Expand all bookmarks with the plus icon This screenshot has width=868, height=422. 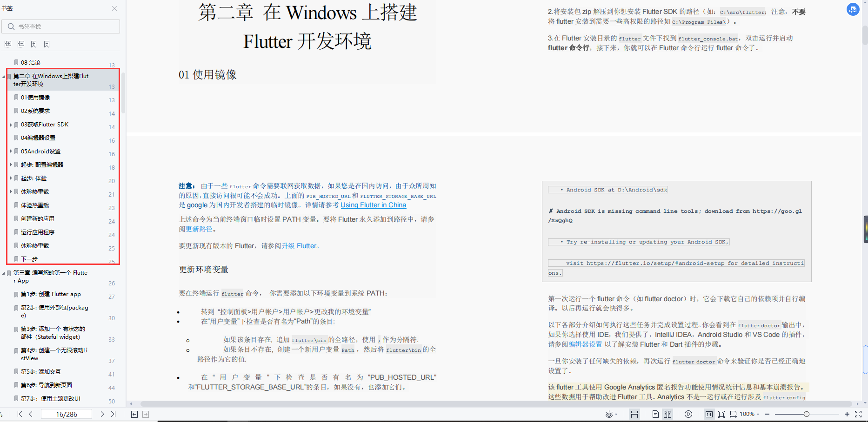pos(8,44)
